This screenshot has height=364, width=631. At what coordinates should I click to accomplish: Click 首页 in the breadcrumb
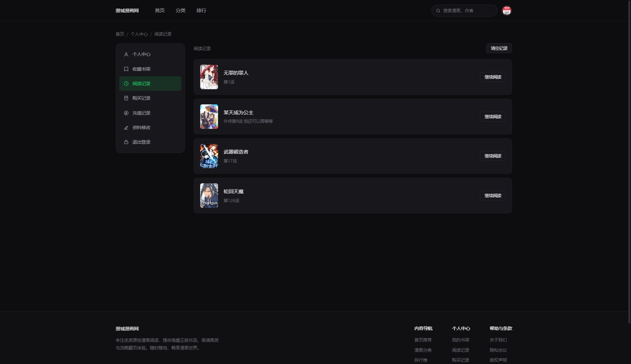pos(120,34)
